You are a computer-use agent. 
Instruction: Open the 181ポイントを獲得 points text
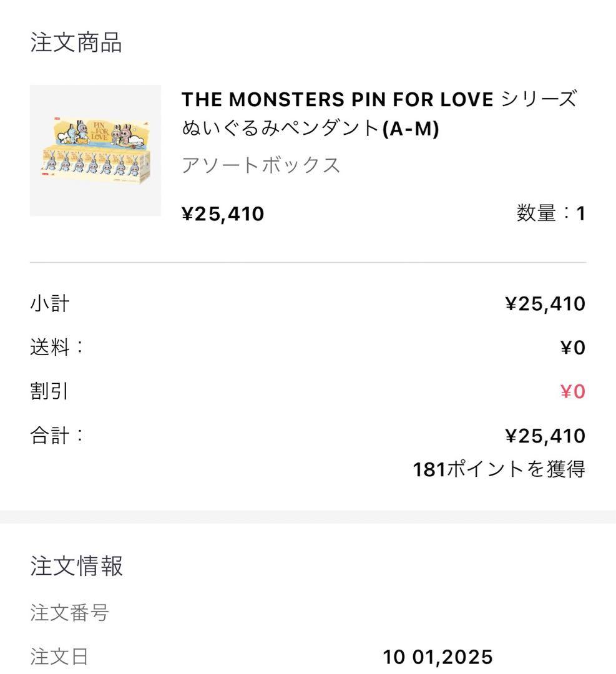point(499,469)
